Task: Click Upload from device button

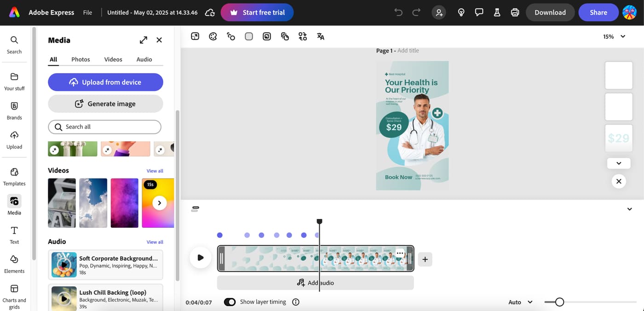Action: pos(105,82)
